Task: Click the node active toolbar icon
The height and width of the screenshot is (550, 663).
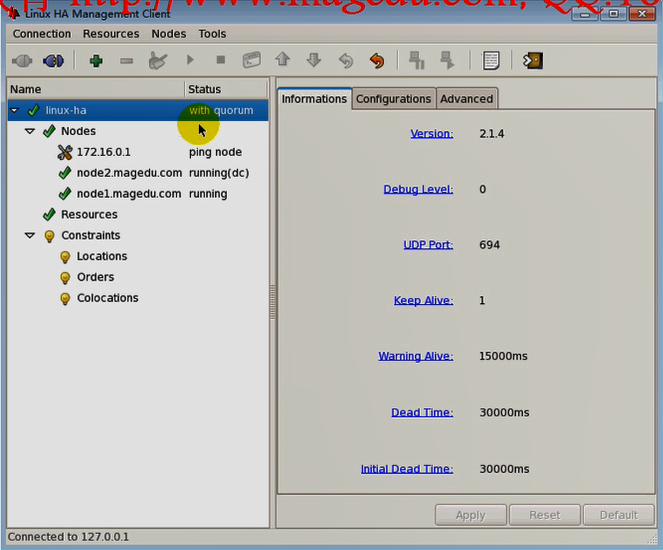Action: tap(447, 60)
